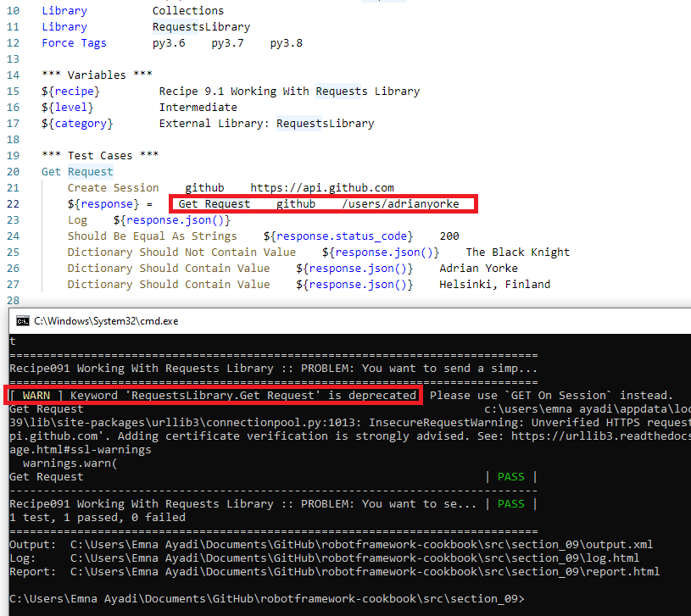Click 'RequestsLibrary' on the line 11 Library row
691x616 pixels.
[202, 27]
